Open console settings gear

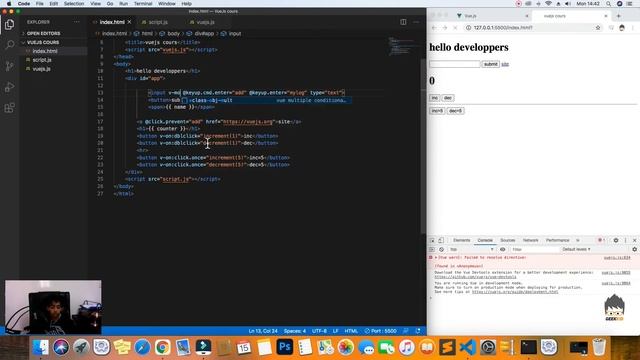tap(634, 249)
